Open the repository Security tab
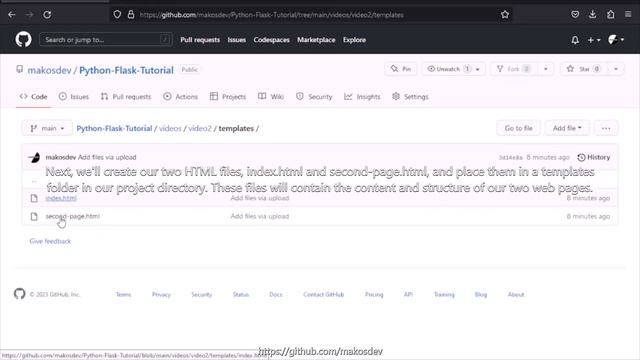 click(x=314, y=97)
